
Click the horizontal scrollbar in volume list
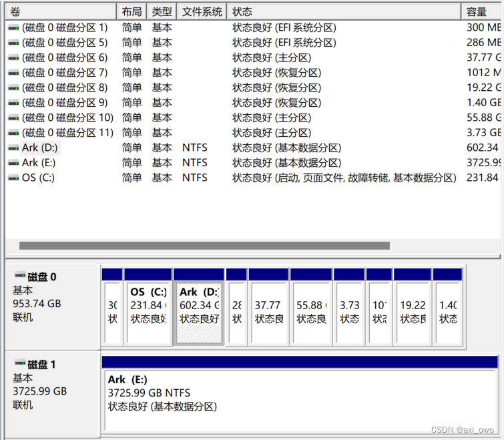coord(204,246)
